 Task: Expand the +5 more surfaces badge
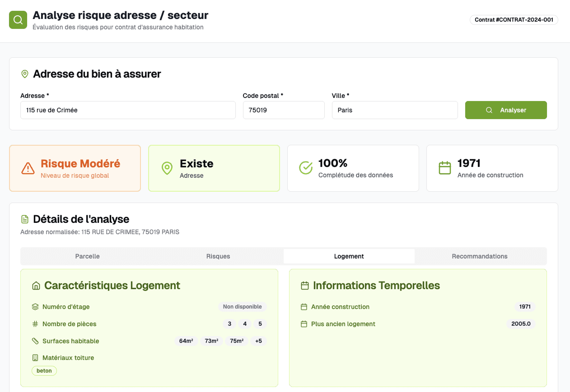(258, 341)
